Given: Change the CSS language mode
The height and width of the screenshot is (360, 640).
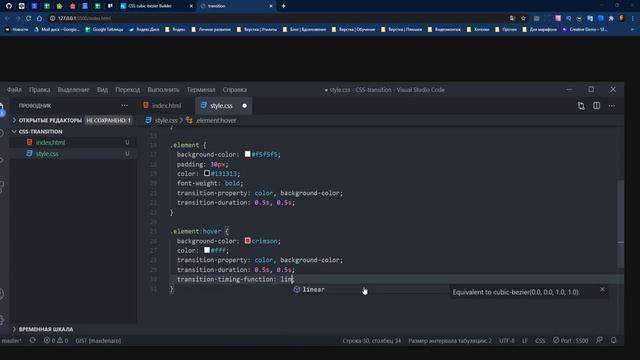Looking at the screenshot, I should pos(540,340).
